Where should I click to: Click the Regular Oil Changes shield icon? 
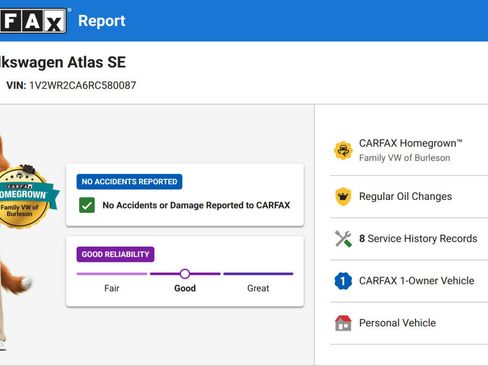pos(343,196)
